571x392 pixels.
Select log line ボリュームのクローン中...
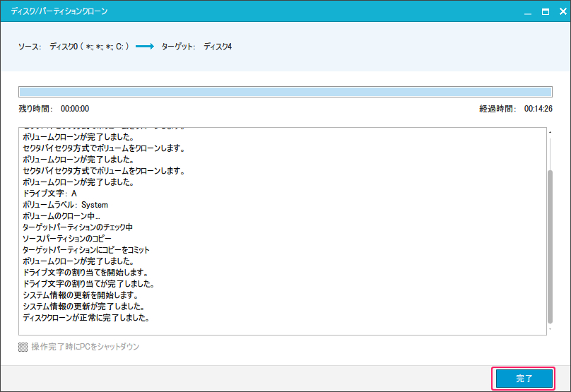(x=61, y=216)
